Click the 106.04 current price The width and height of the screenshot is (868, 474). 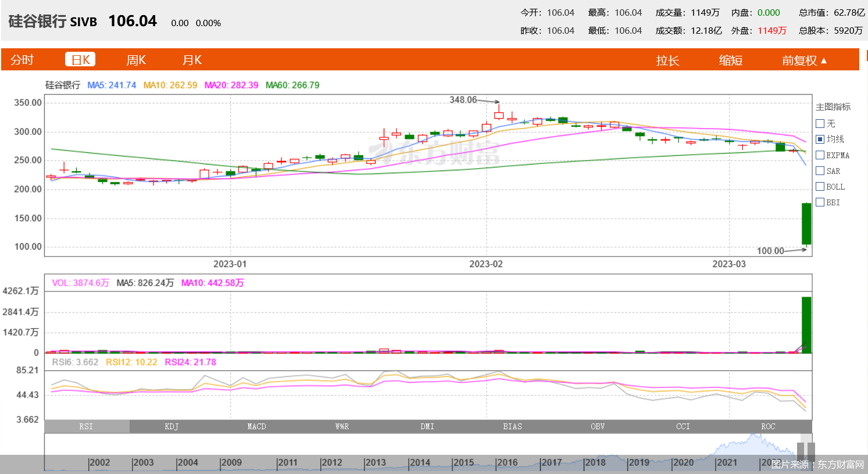133,21
